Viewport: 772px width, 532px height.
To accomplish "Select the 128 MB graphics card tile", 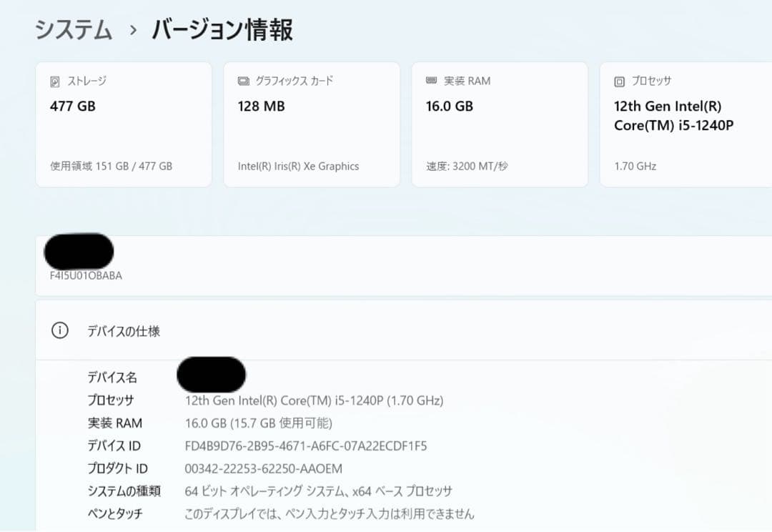I will (x=311, y=124).
